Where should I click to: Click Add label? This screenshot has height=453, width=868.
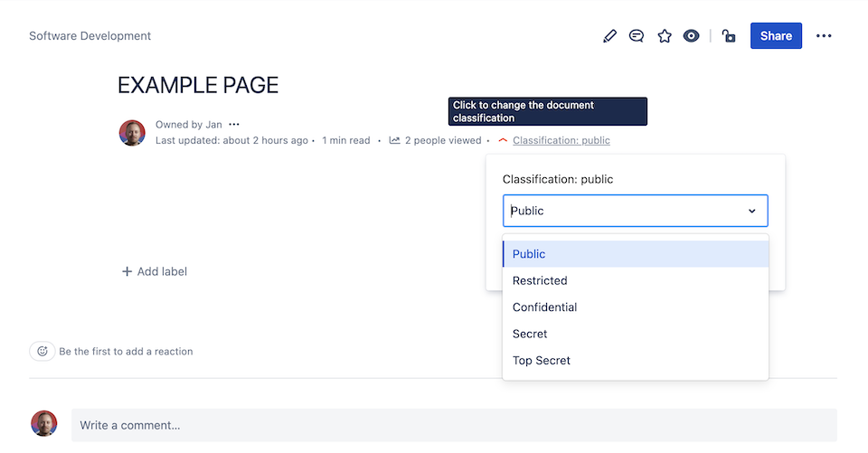155,271
